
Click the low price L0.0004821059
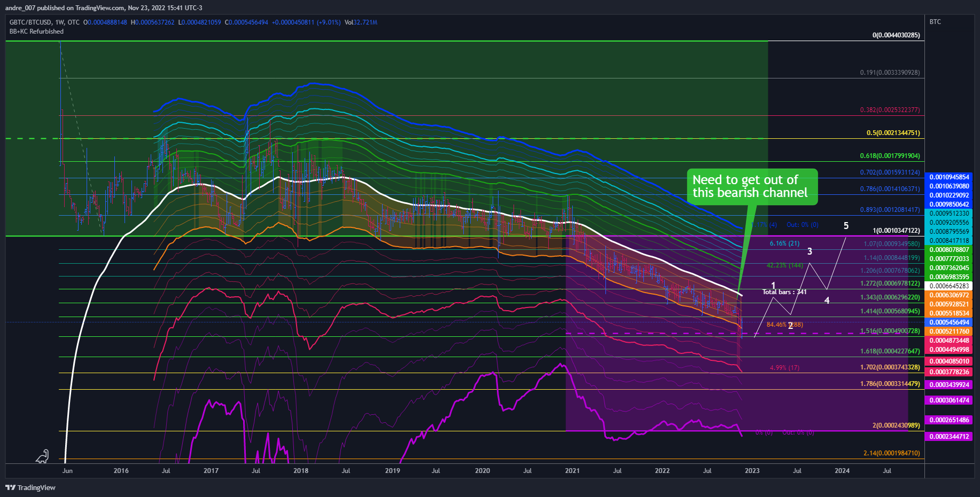point(199,22)
